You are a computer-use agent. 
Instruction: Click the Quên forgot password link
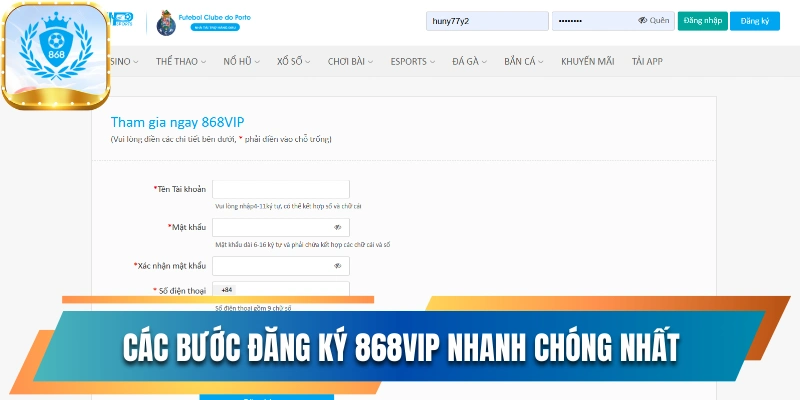pyautogui.click(x=659, y=20)
